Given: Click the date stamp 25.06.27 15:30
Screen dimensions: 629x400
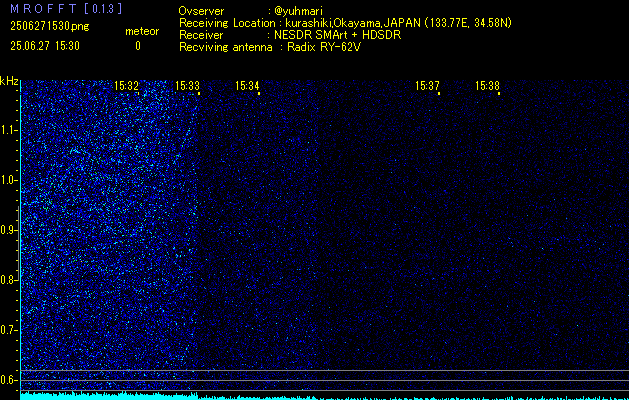Looking at the screenshot, I should tap(45, 46).
